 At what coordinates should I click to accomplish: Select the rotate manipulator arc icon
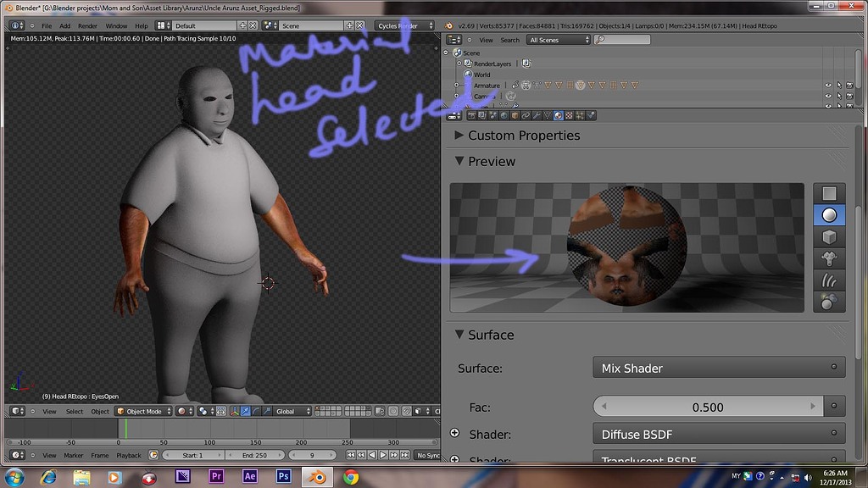pos(256,411)
